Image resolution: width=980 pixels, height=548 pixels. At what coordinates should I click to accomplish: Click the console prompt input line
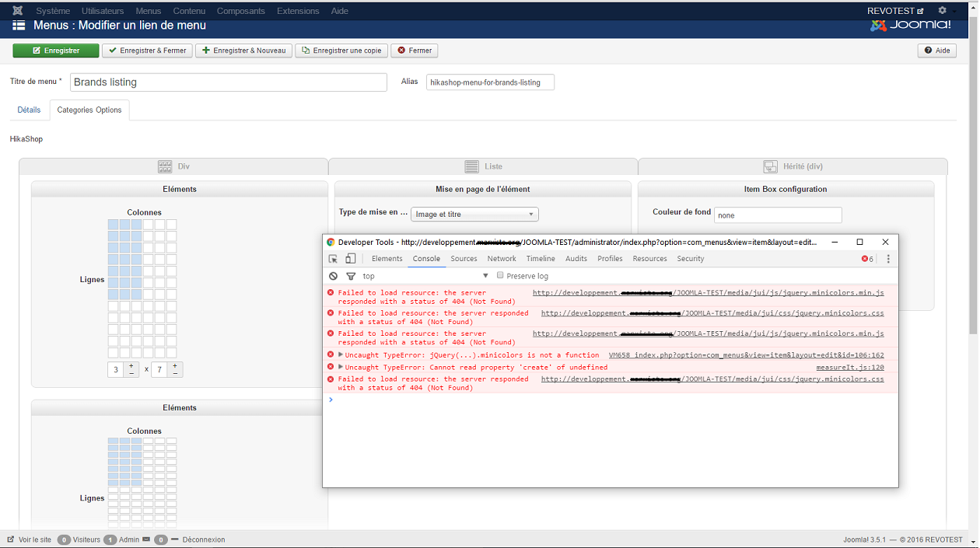pos(611,400)
